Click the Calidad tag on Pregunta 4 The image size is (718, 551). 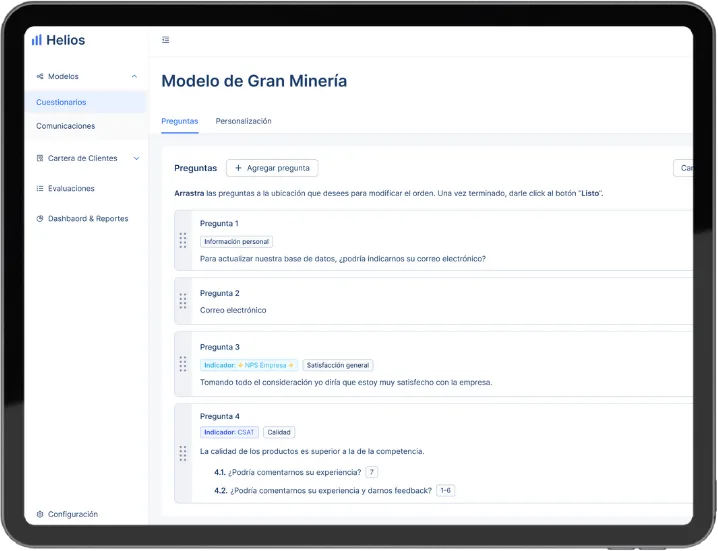click(279, 432)
